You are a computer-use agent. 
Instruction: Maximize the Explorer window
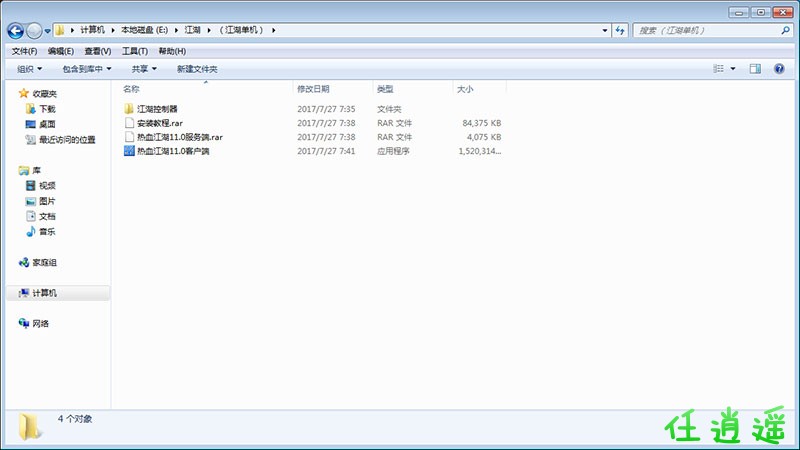[760, 12]
